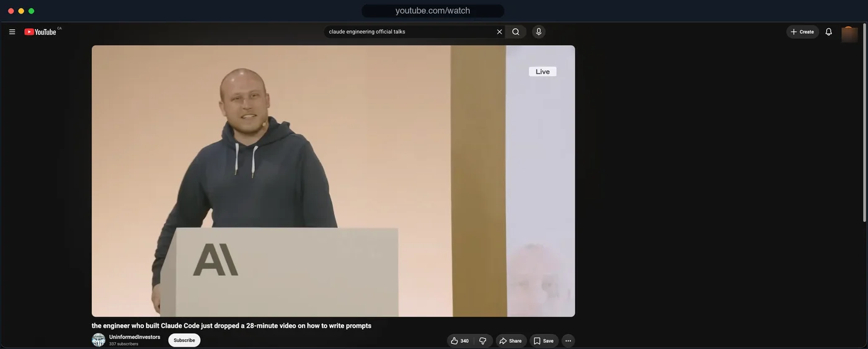
Task: Dislike the video
Action: coord(483,341)
